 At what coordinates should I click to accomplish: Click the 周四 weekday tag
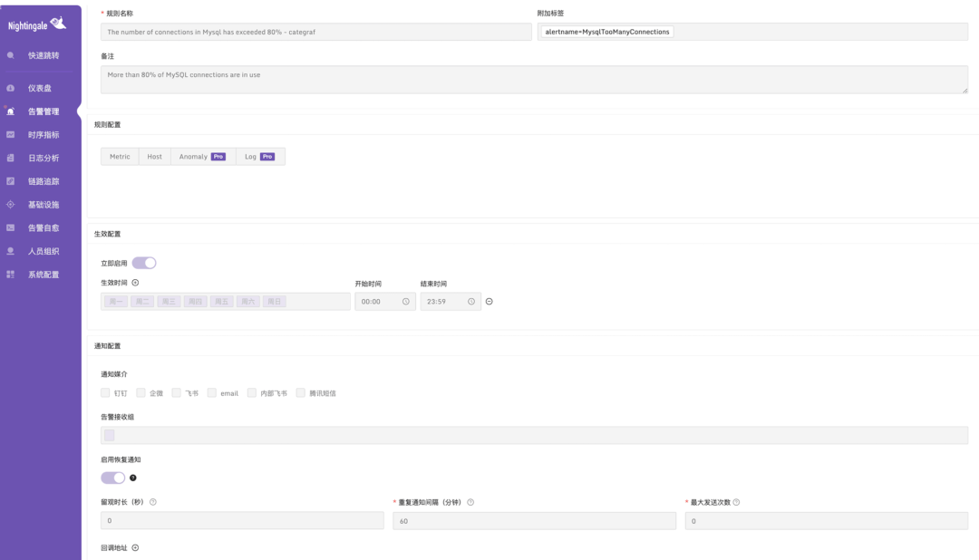click(x=196, y=302)
